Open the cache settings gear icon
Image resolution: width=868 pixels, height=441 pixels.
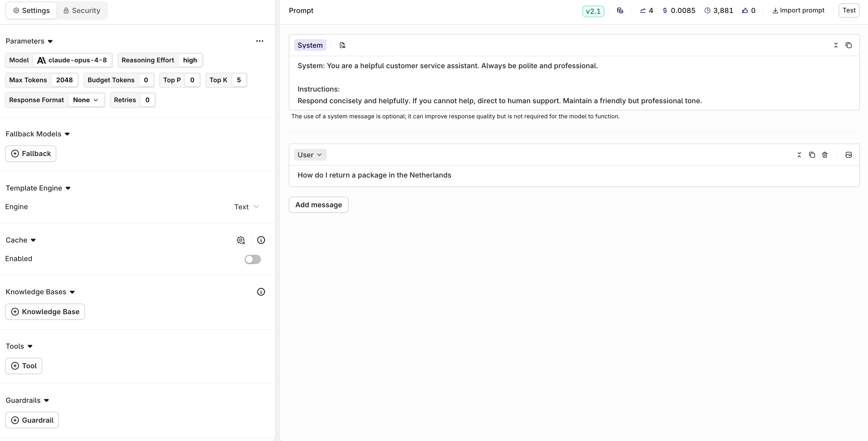(240, 240)
